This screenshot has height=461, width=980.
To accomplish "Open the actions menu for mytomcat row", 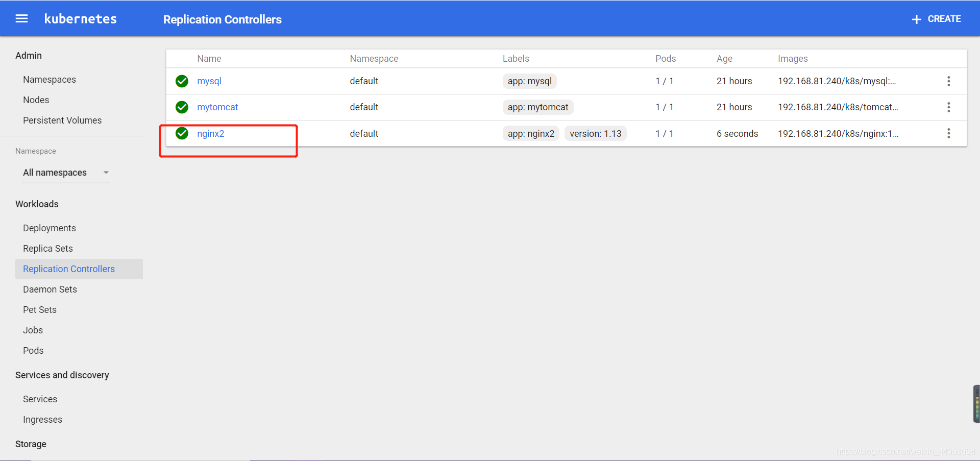I will click(x=948, y=107).
